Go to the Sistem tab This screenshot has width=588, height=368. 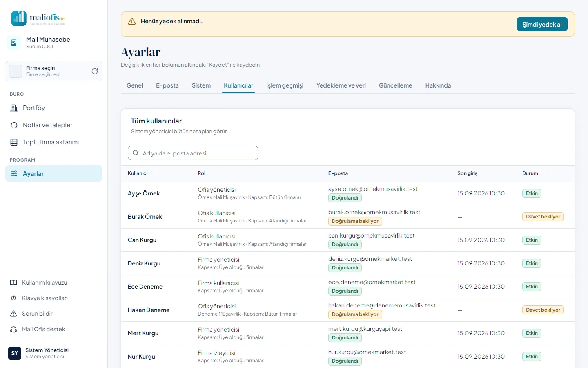(x=201, y=85)
